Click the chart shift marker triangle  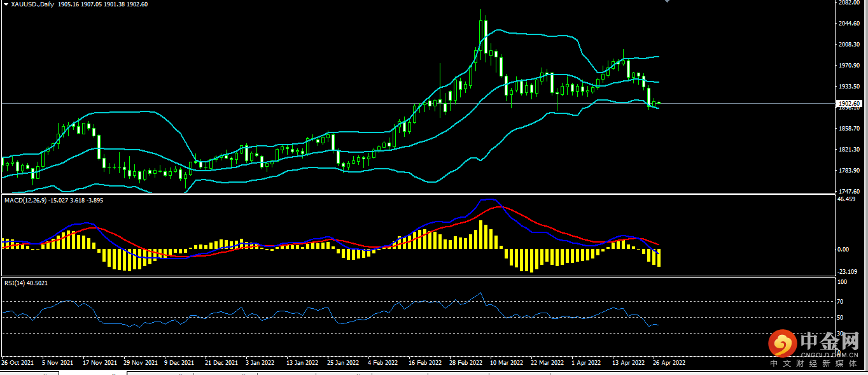[666, 1]
